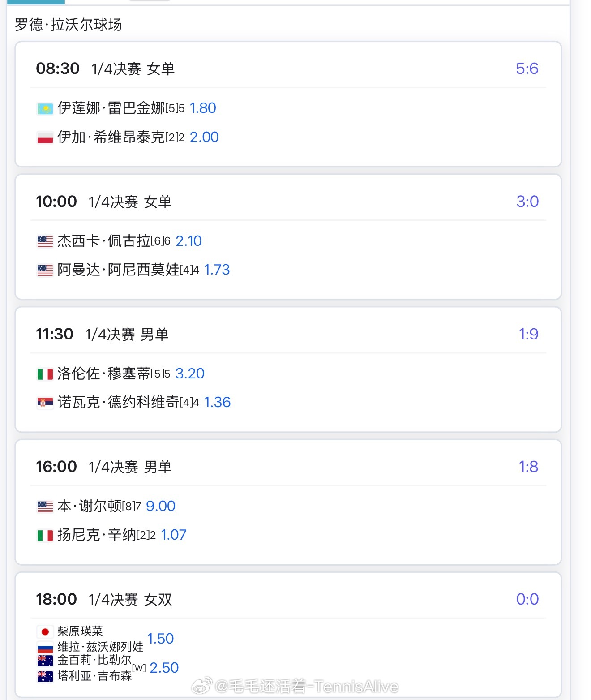Open the 5:6 head-to-head score
Screen dimensions: 591x700
(x=527, y=69)
